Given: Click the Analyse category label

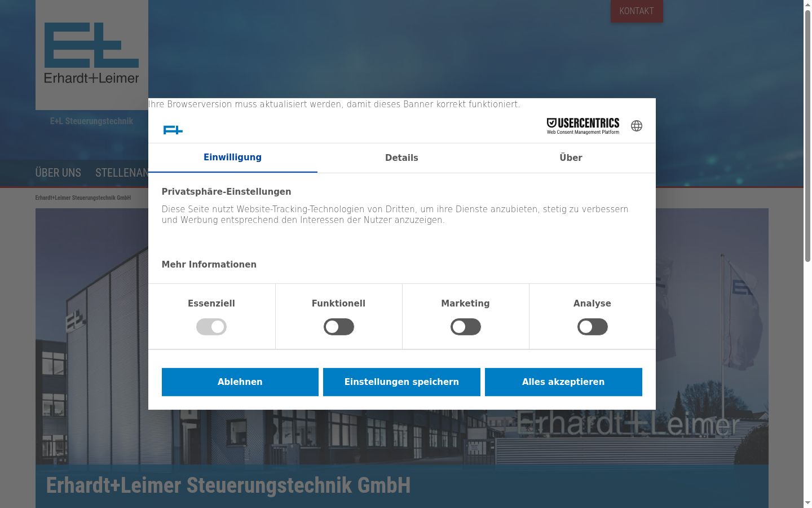Looking at the screenshot, I should click(593, 304).
